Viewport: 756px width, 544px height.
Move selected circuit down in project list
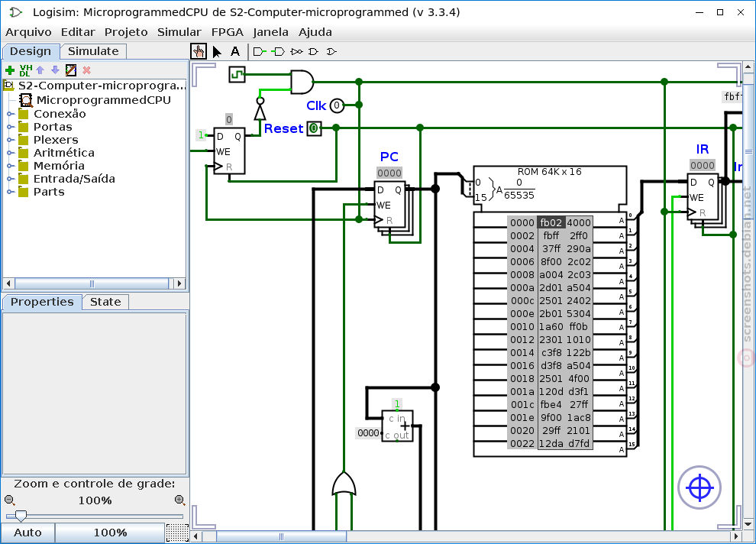click(56, 70)
